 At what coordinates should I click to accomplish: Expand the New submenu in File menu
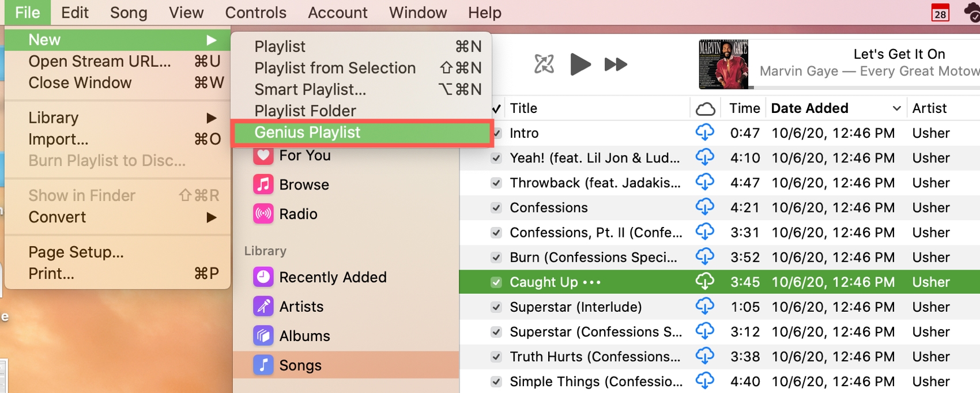coord(118,40)
